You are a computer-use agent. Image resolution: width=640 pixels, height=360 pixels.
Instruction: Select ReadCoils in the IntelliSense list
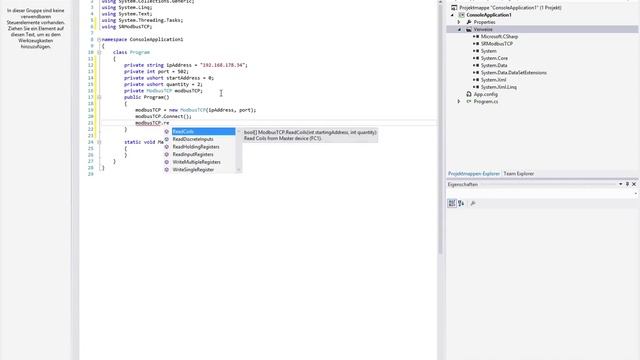click(203, 131)
